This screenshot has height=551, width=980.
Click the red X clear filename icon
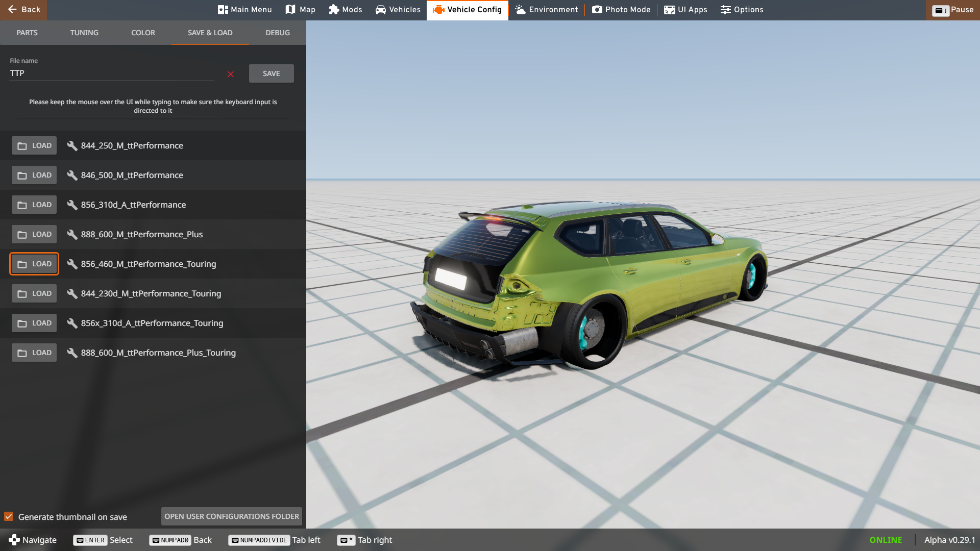(x=231, y=74)
